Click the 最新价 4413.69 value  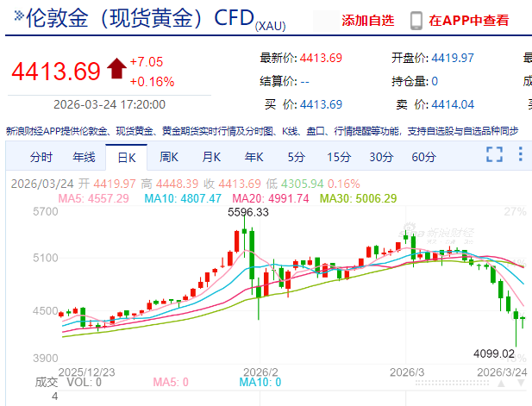tap(321, 58)
